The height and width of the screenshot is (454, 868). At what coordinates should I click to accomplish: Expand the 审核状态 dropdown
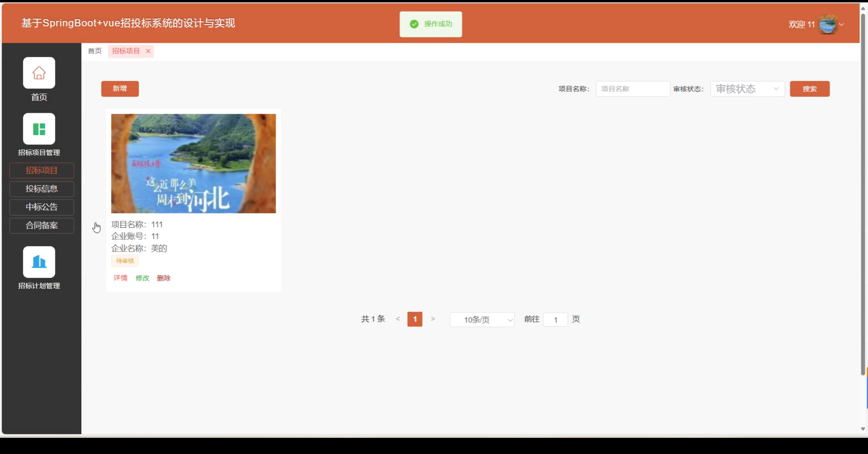pyautogui.click(x=747, y=89)
